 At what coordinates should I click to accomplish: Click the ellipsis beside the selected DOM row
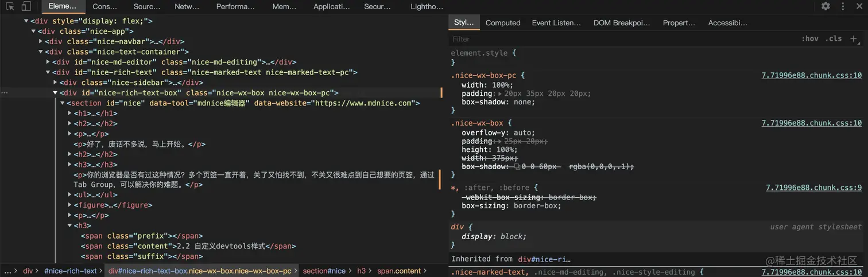[x=5, y=93]
